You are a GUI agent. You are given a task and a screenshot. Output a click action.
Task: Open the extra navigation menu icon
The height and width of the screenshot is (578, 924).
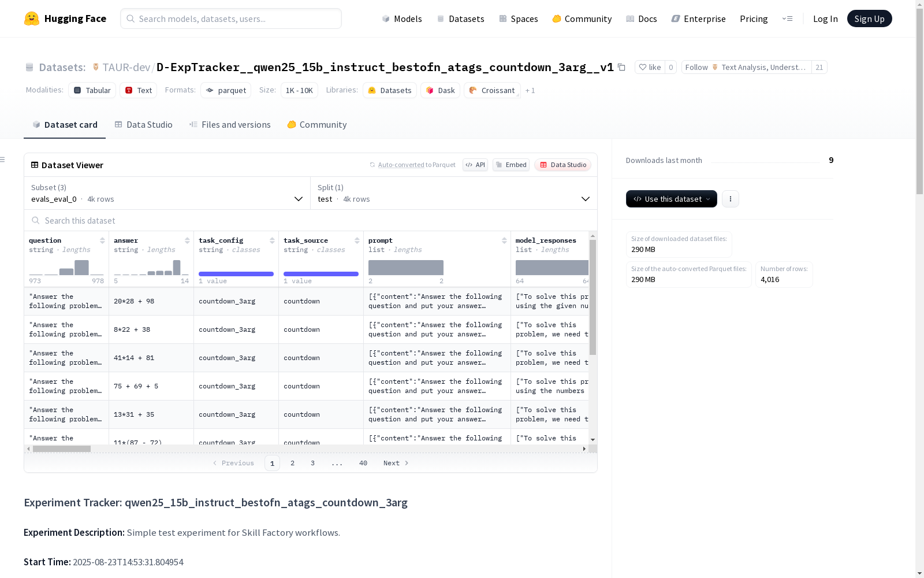click(x=787, y=18)
